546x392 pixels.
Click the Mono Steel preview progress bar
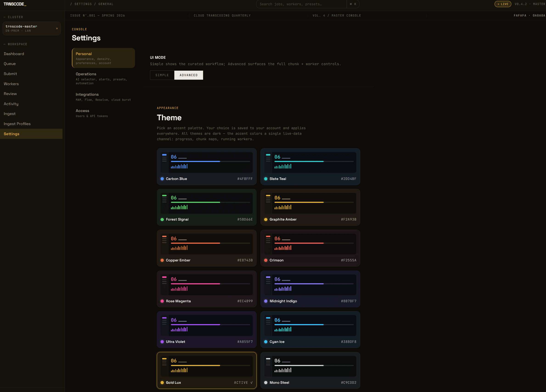pyautogui.click(x=314, y=366)
